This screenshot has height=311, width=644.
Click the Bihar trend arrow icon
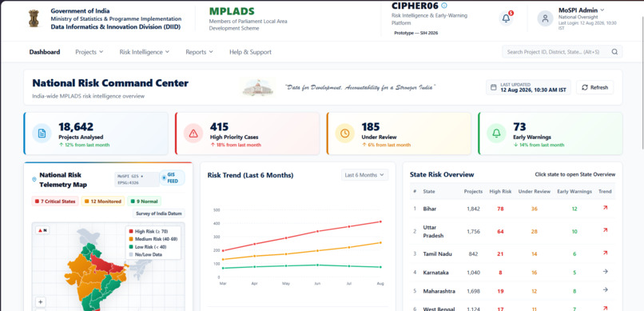coord(605,208)
